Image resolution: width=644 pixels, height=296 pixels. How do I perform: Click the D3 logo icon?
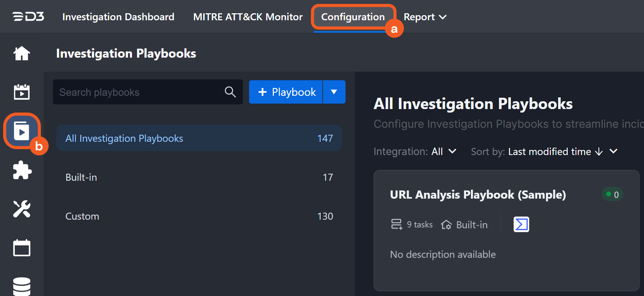28,17
